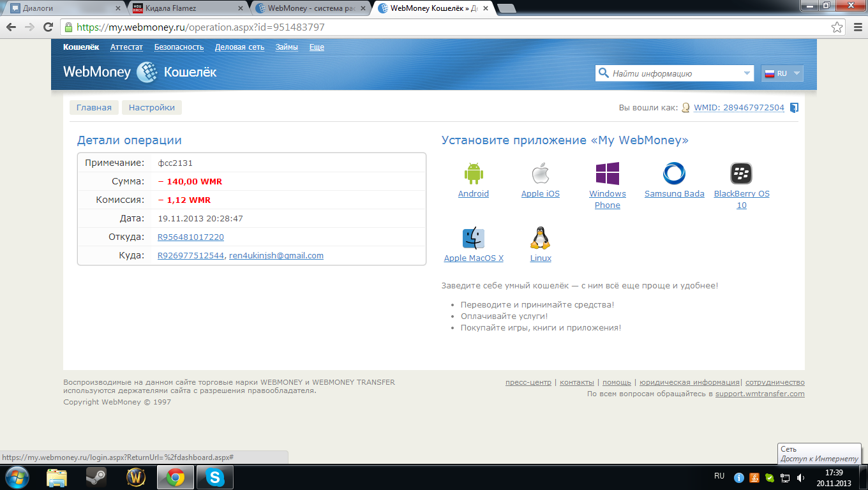Click the Linux penguin icon
This screenshot has height=490, width=868.
(541, 238)
